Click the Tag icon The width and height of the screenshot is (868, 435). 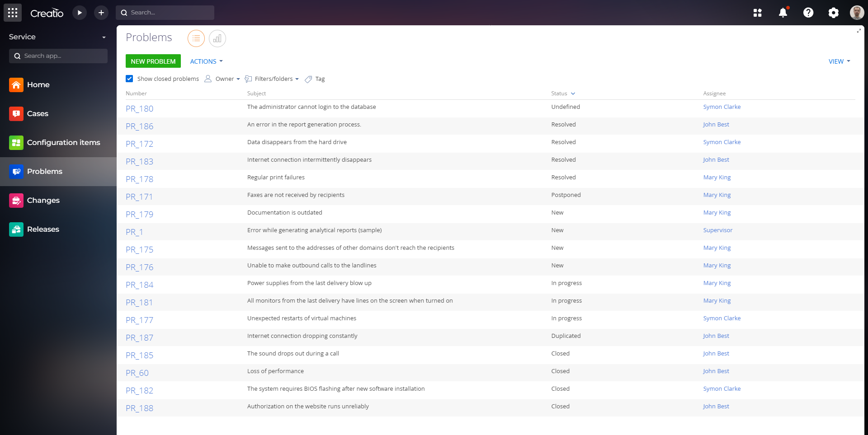(308, 79)
